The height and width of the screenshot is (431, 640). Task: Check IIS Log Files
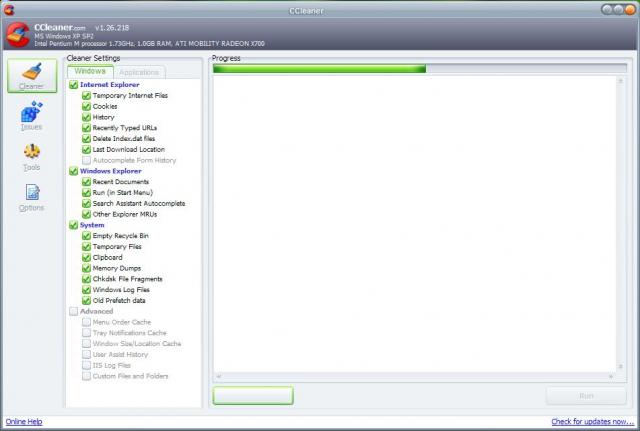(86, 365)
